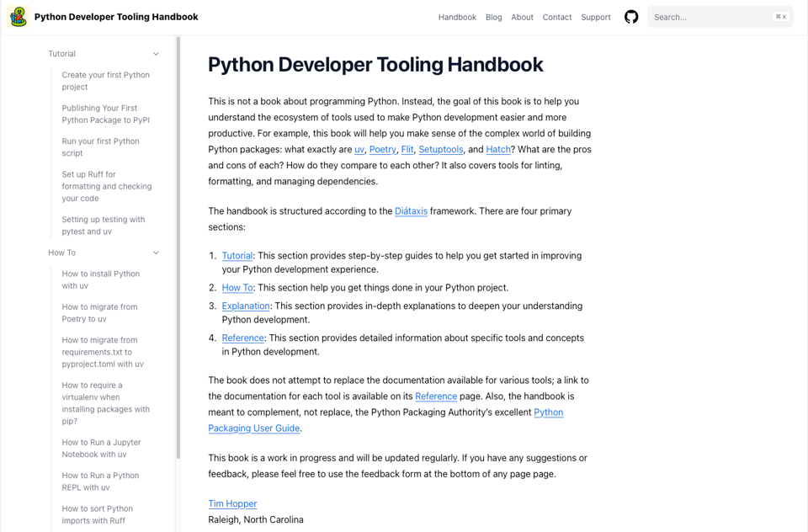Open the About page in navbar
This screenshot has width=808, height=532.
(x=522, y=17)
